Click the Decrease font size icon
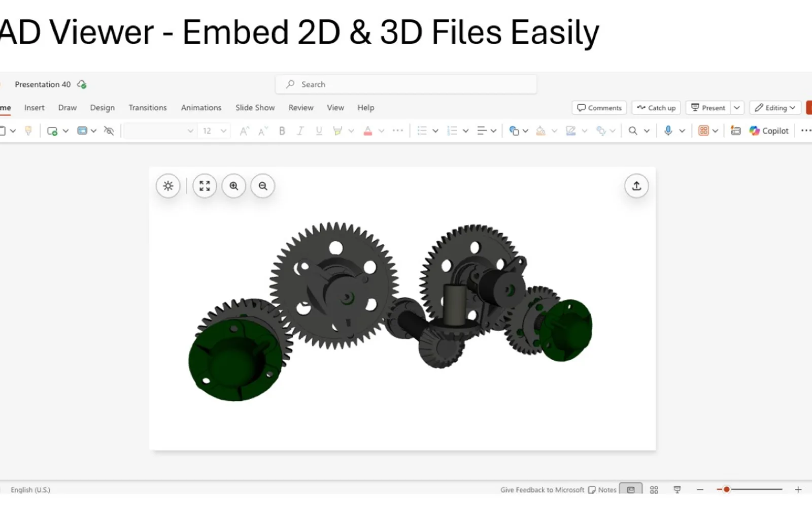This screenshot has width=812, height=508. [263, 131]
